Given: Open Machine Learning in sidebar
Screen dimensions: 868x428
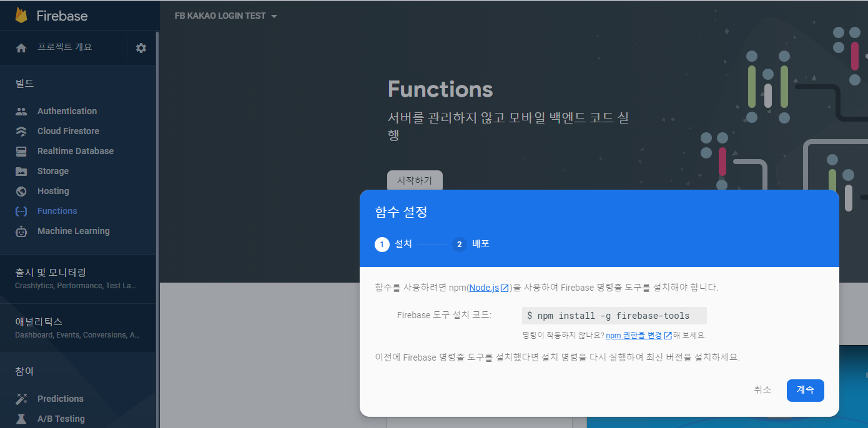Looking at the screenshot, I should coord(74,231).
